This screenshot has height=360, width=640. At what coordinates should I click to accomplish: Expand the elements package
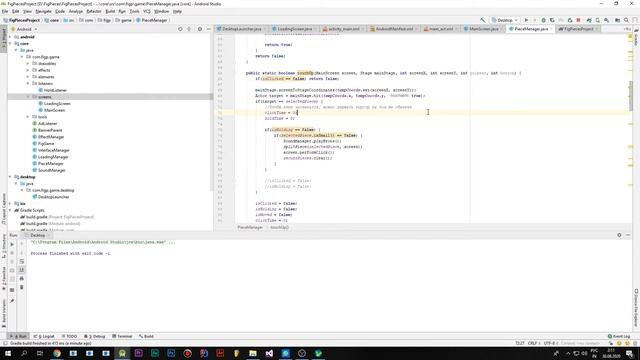click(28, 77)
